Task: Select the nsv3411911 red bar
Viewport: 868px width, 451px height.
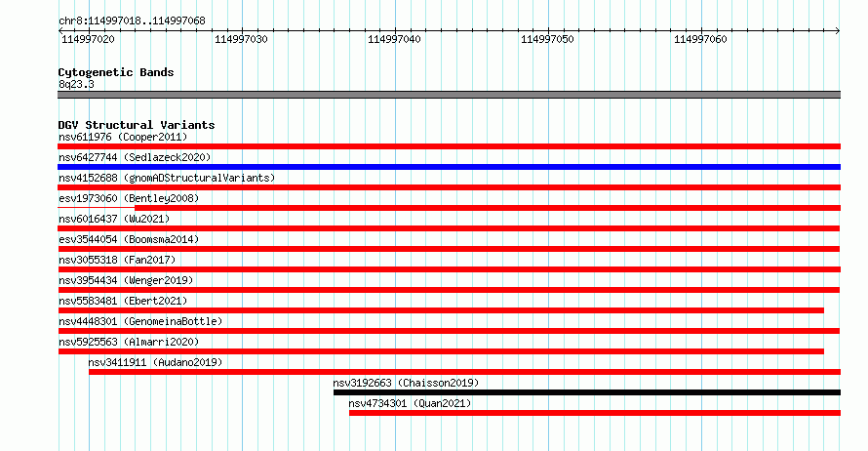Action: (x=464, y=372)
